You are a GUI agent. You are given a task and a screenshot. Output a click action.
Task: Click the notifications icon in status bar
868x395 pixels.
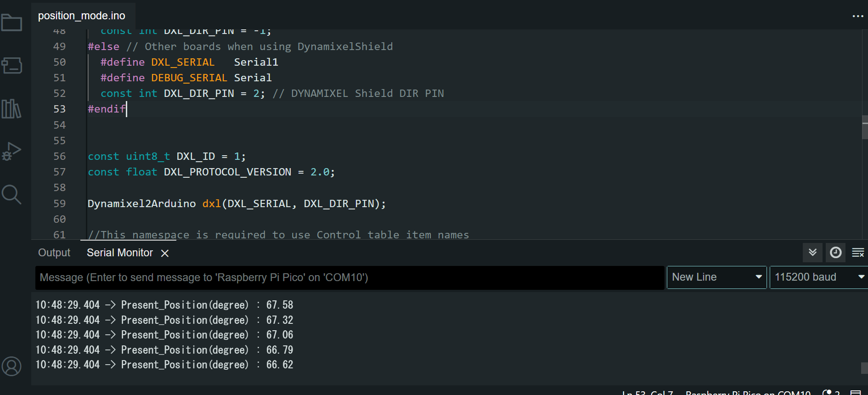tap(831, 392)
